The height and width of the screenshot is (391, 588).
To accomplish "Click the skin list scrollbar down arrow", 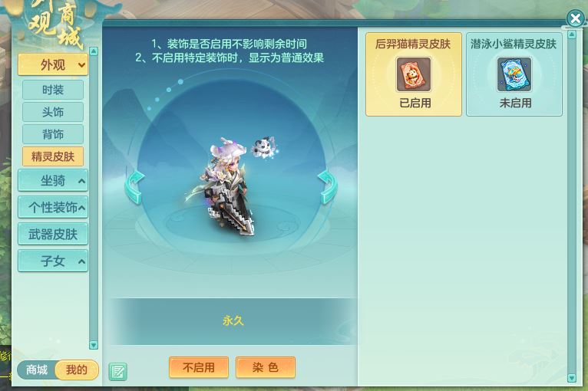I will tap(572, 378).
